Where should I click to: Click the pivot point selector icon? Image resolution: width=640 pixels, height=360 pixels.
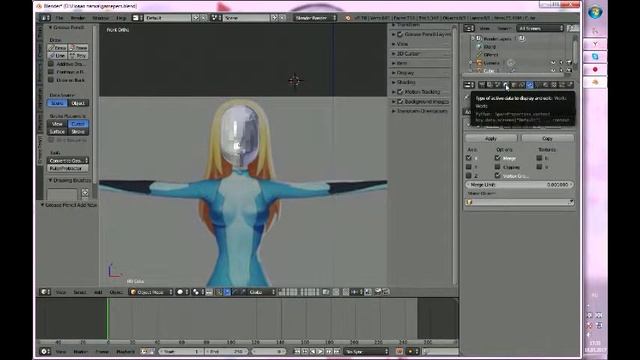pos(198,292)
